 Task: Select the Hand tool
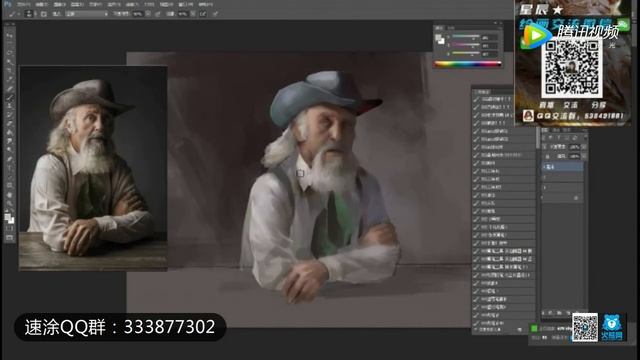pos(9,194)
